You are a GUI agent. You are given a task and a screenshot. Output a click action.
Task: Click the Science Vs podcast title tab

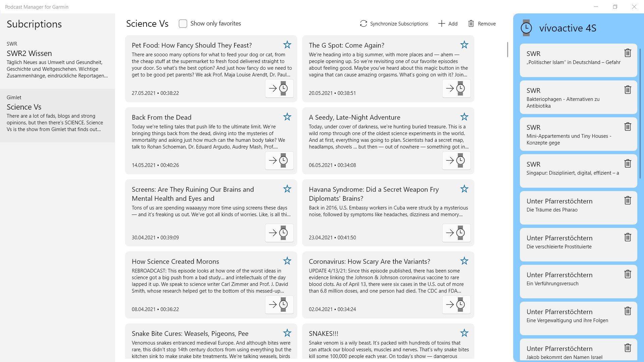pos(24,107)
